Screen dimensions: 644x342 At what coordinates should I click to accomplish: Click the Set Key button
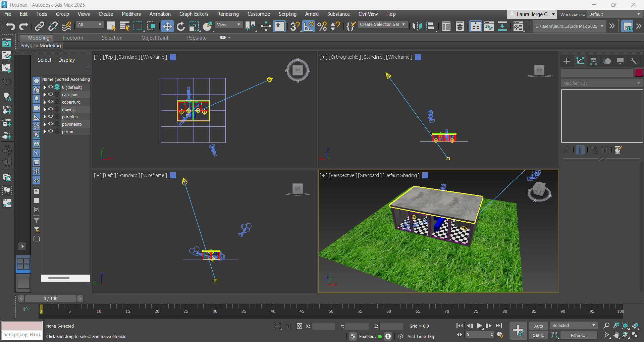(538, 335)
